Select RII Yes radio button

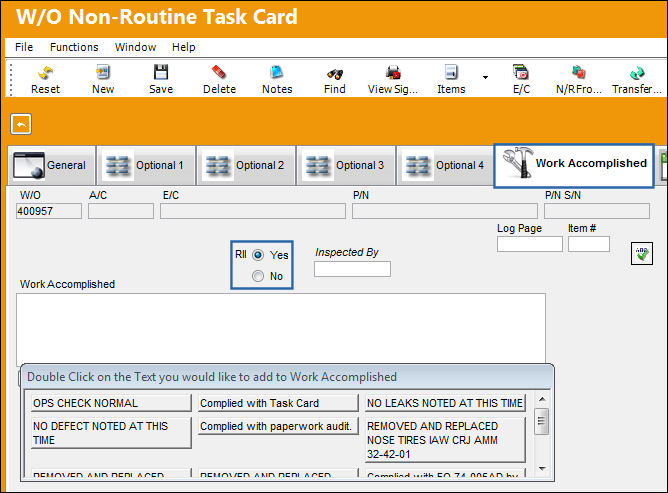pyautogui.click(x=258, y=255)
